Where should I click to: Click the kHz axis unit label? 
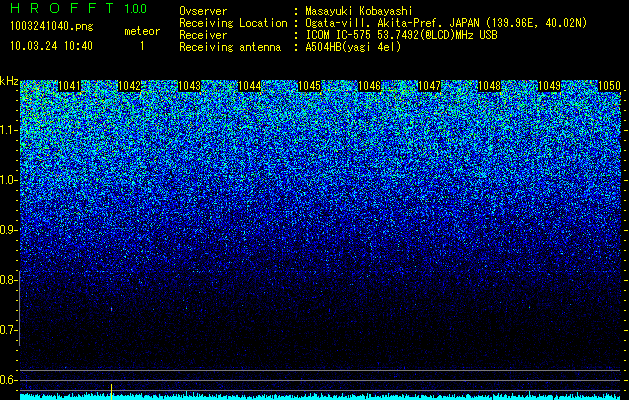pos(9,81)
